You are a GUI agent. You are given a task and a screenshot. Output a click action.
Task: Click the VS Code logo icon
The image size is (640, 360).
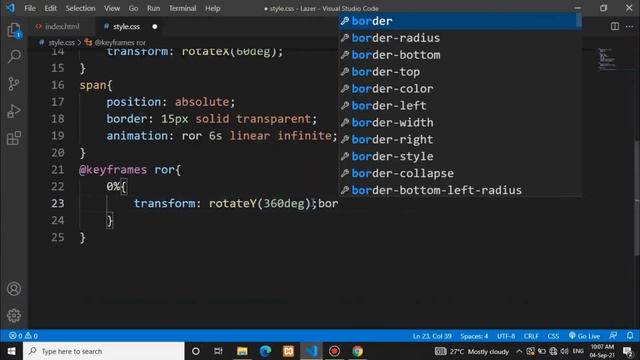pos(10,8)
